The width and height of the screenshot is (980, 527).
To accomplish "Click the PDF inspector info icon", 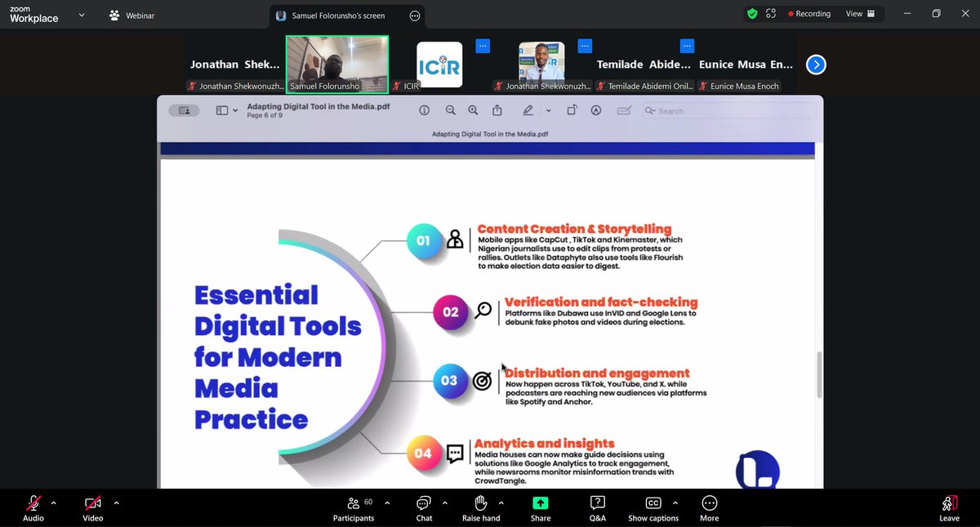I will point(424,110).
